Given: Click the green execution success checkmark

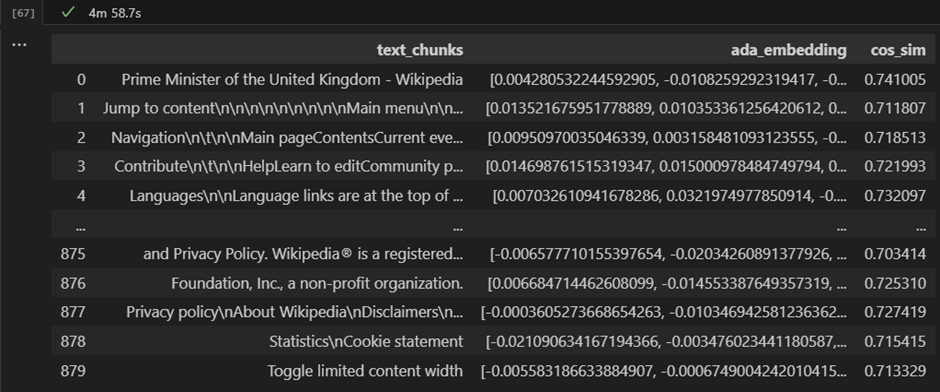Looking at the screenshot, I should tap(68, 12).
